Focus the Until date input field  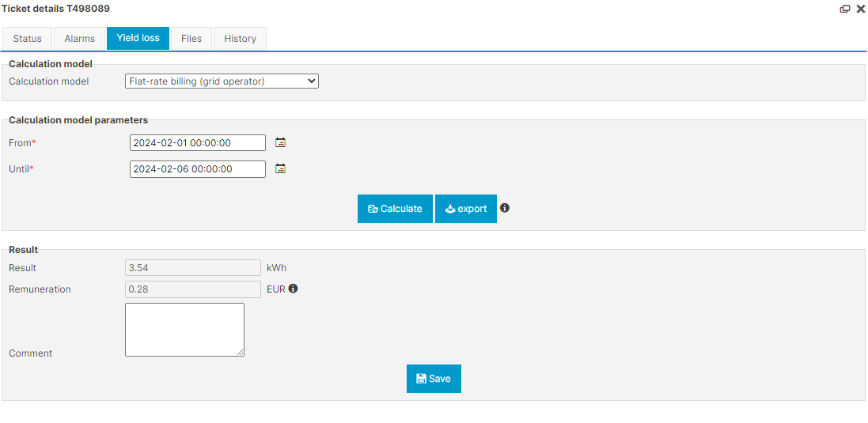click(x=197, y=169)
